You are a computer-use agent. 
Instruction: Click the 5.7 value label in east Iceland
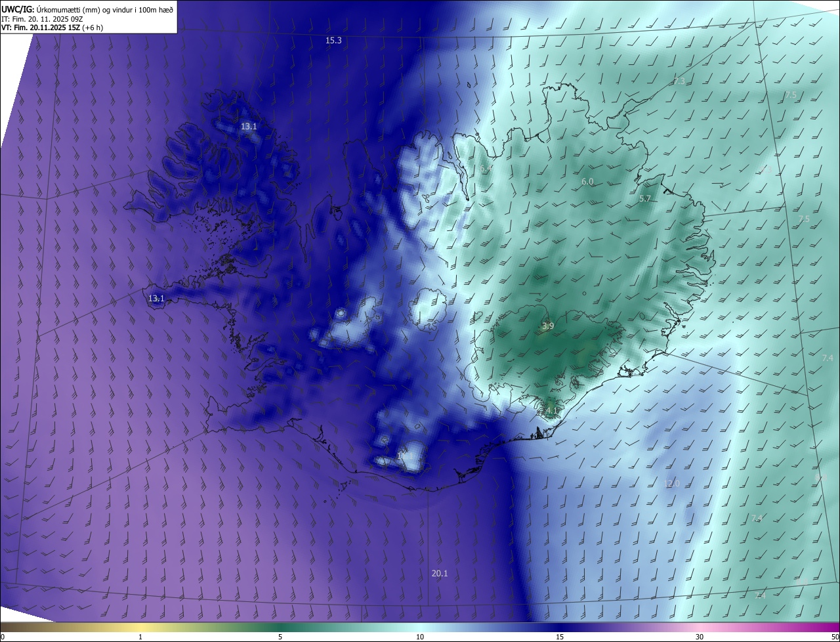click(644, 199)
